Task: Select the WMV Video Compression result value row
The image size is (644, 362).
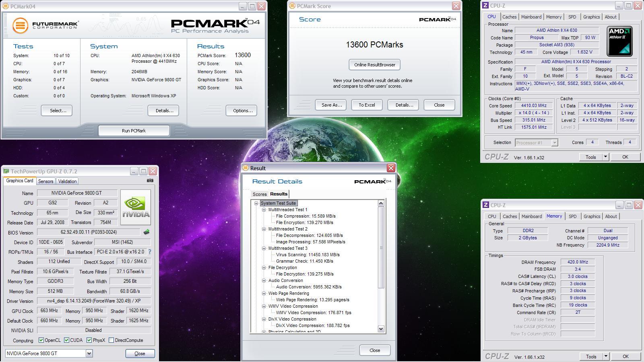Action: click(x=314, y=313)
